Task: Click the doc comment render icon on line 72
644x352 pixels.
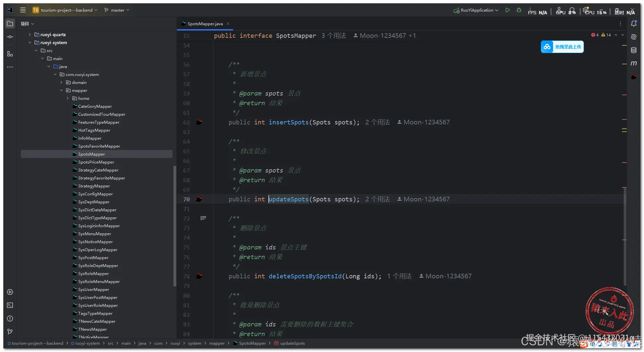Action: pyautogui.click(x=203, y=218)
